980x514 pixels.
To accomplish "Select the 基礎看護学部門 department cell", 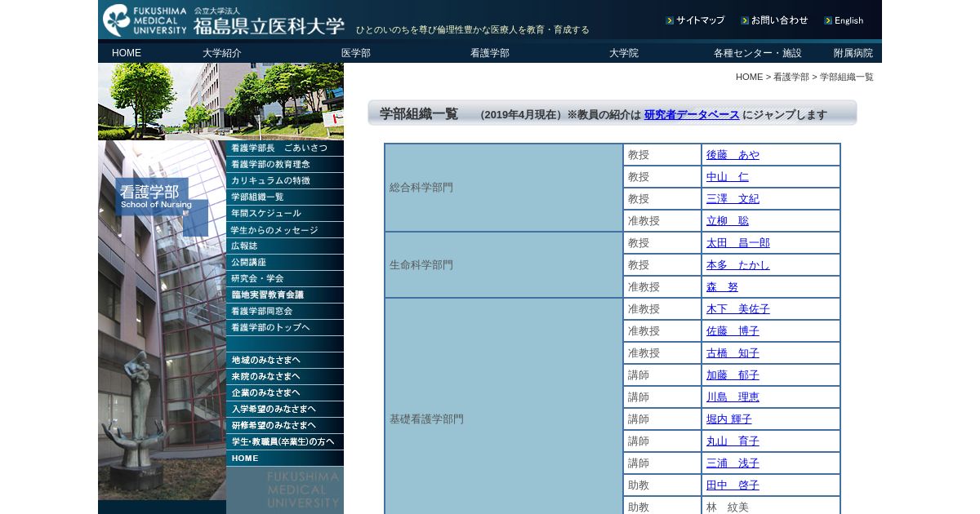I will (504, 406).
